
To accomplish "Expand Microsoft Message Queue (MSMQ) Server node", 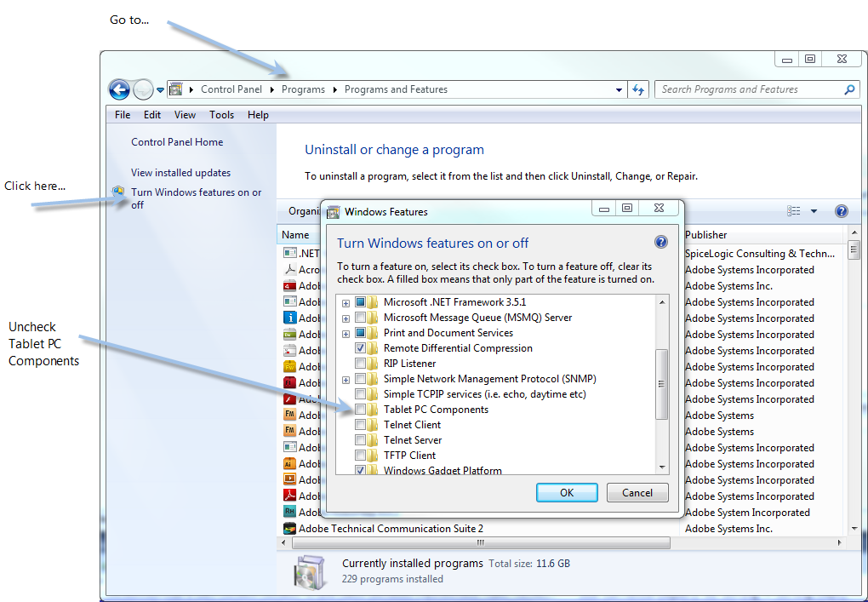I will click(x=345, y=318).
